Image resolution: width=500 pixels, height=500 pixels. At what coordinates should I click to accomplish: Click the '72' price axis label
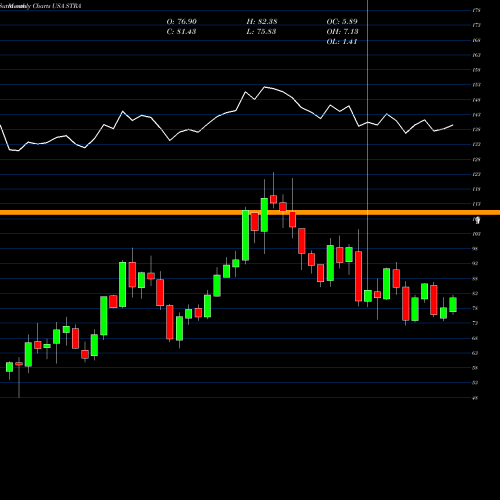pos(475,323)
